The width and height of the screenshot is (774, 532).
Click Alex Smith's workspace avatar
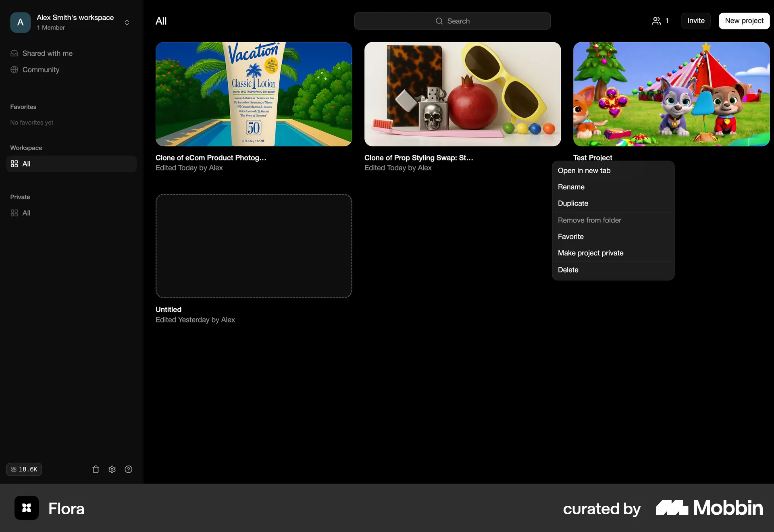(x=20, y=22)
